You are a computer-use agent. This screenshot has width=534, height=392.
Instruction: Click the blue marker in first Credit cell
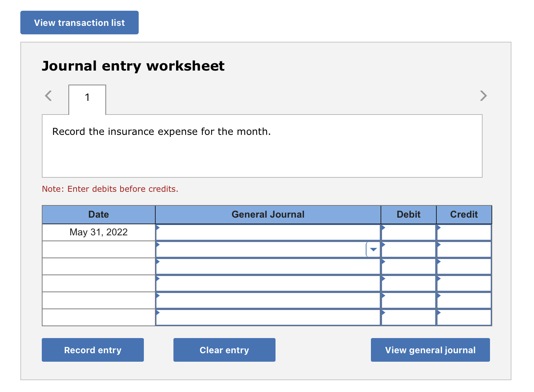[x=439, y=228]
